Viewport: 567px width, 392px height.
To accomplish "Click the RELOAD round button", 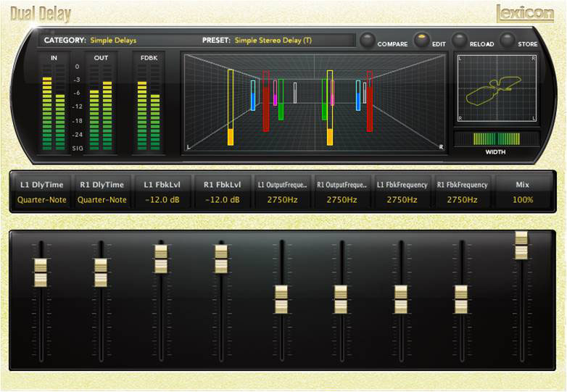I will click(460, 40).
